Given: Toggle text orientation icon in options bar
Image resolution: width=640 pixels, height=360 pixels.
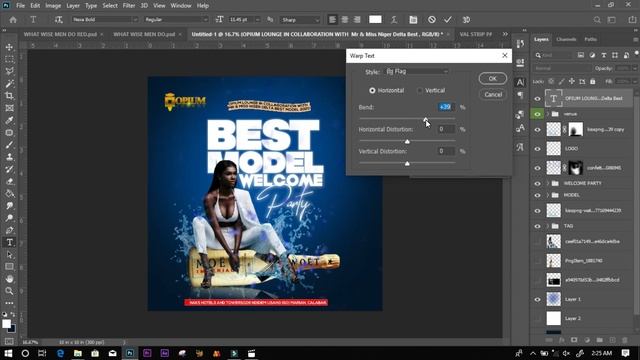Looking at the screenshot, I should [58, 20].
